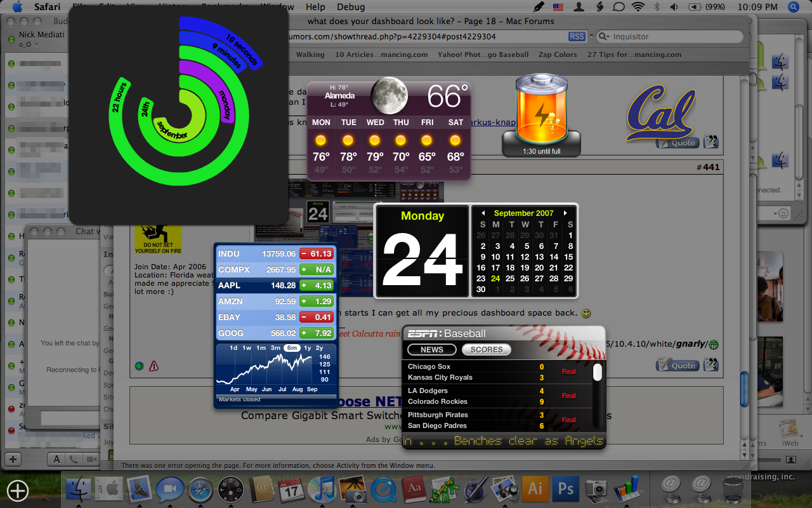812x508 pixels.
Task: Launch Adobe Photoshop from the Dock
Action: pos(566,488)
